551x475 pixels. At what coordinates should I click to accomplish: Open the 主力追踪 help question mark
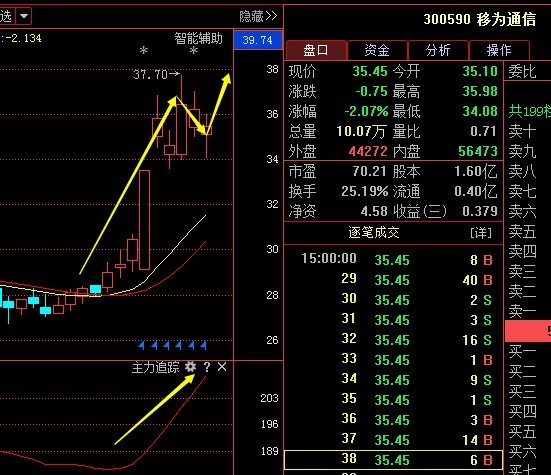click(x=207, y=367)
